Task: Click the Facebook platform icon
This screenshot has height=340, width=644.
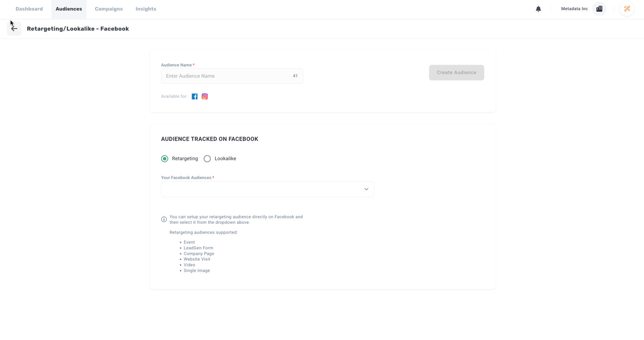Action: (194, 97)
